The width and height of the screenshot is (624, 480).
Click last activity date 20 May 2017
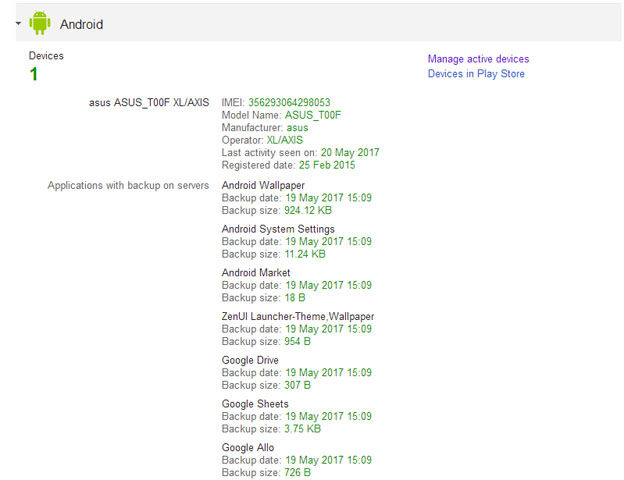pyautogui.click(x=350, y=152)
